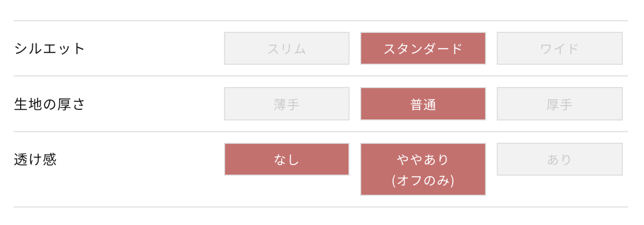Image resolution: width=644 pixels, height=225 pixels.
Task: Click the 透け感 row label
Action: pos(35,159)
